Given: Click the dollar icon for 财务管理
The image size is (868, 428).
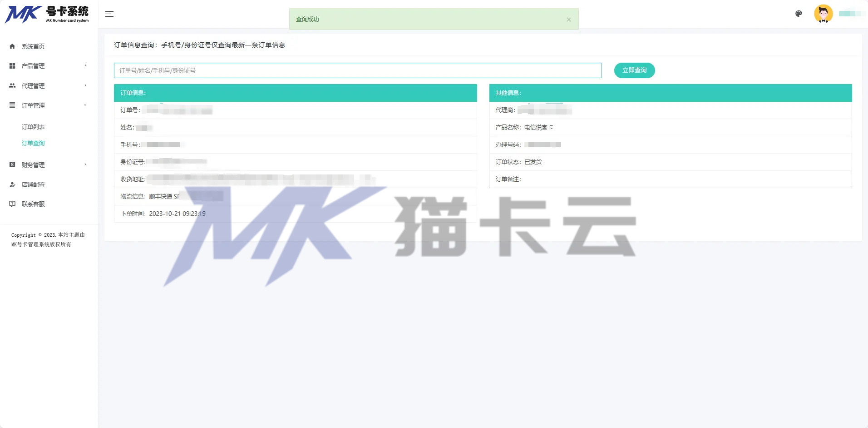Looking at the screenshot, I should pyautogui.click(x=12, y=164).
